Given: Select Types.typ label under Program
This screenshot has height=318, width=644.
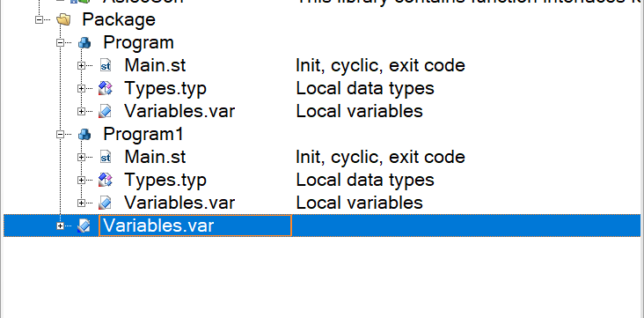Looking at the screenshot, I should click(x=165, y=88).
